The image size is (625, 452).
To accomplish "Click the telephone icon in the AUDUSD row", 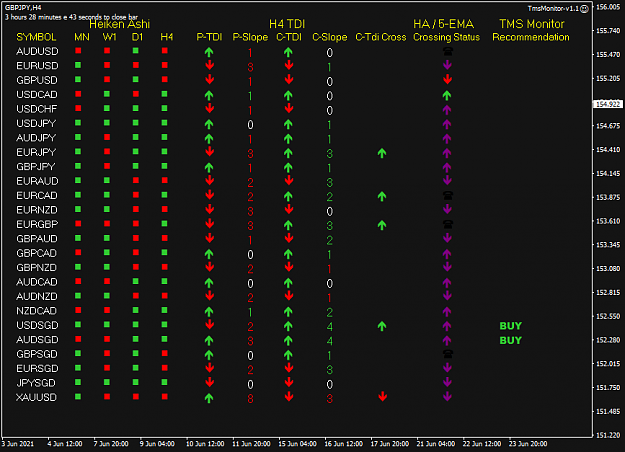I will tap(448, 51).
